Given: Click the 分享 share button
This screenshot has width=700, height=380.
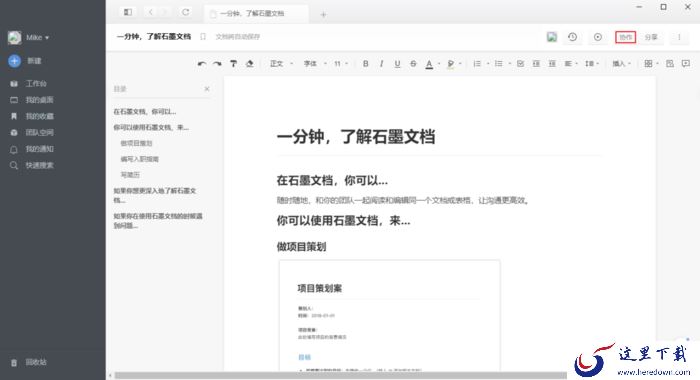Looking at the screenshot, I should point(651,37).
